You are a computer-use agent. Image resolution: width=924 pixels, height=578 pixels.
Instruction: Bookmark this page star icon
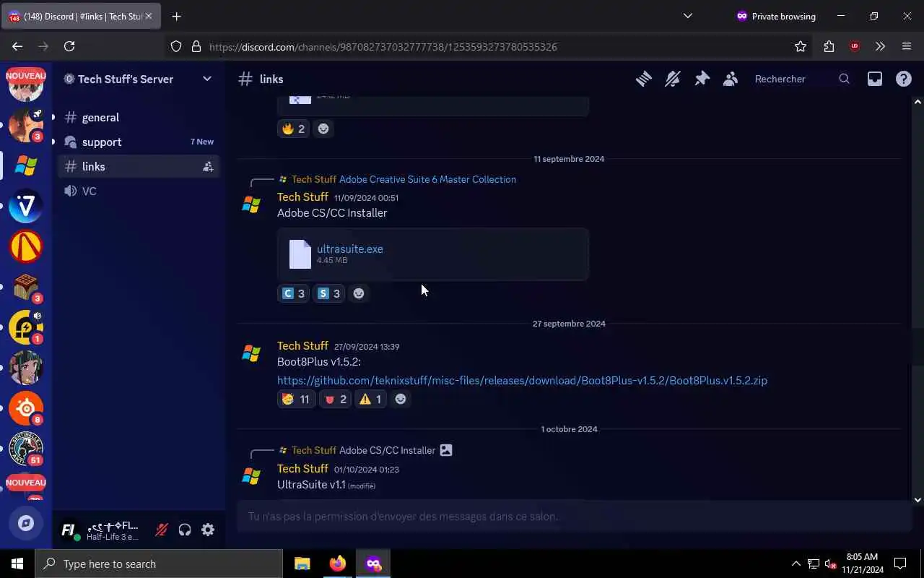click(x=801, y=46)
